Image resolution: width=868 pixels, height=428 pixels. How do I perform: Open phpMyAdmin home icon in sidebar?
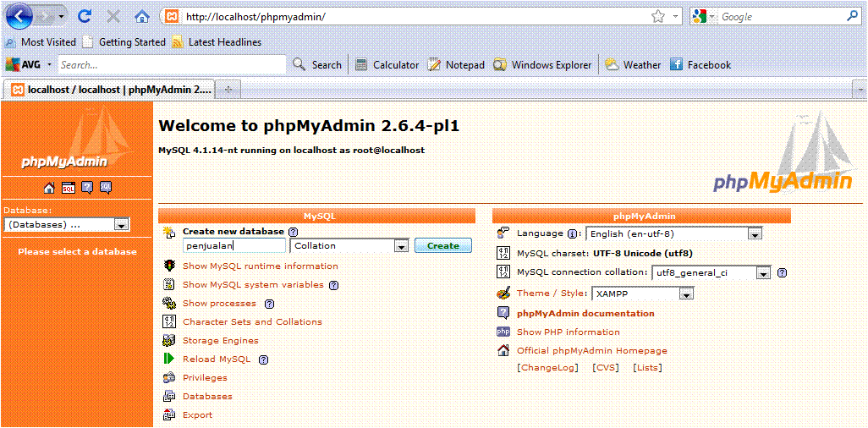point(49,188)
